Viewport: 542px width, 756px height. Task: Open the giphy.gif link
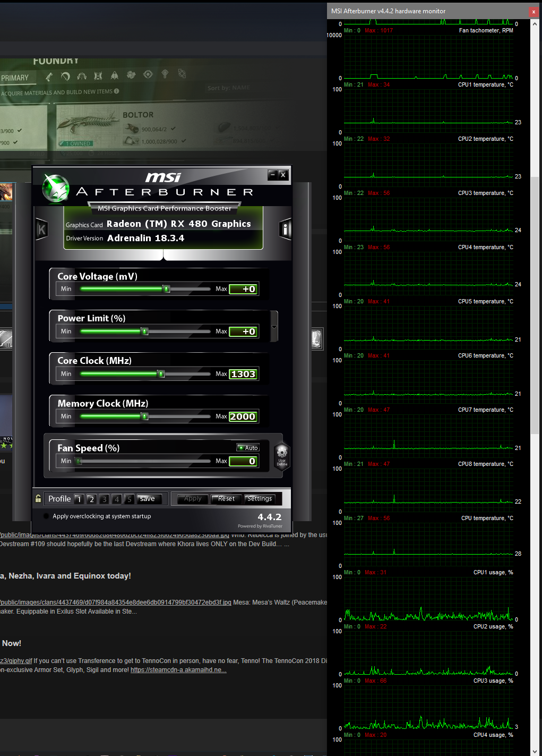coord(16,661)
